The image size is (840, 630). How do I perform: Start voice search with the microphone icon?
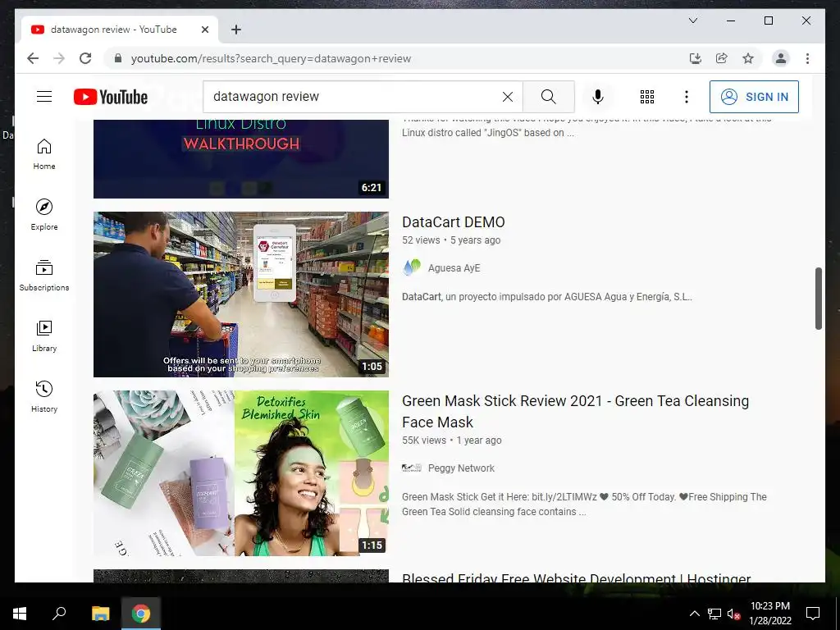pyautogui.click(x=598, y=97)
